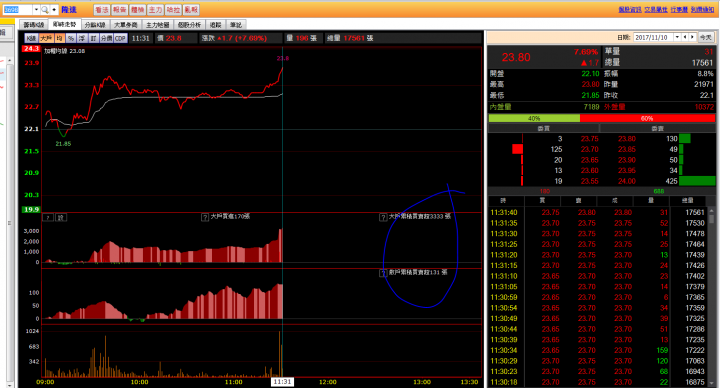Switch to the 個股分析 tab
Viewport: 720px width, 388px height.
click(189, 25)
